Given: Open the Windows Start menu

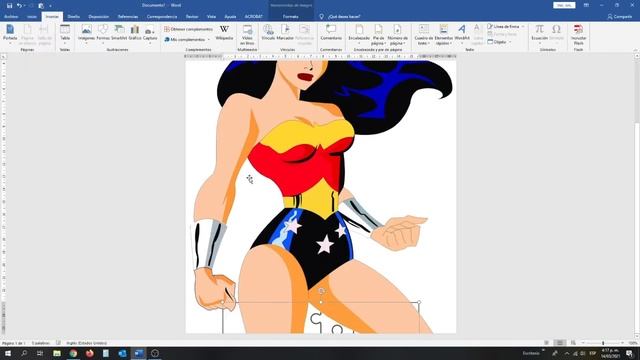Looking at the screenshot, I should pos(8,353).
